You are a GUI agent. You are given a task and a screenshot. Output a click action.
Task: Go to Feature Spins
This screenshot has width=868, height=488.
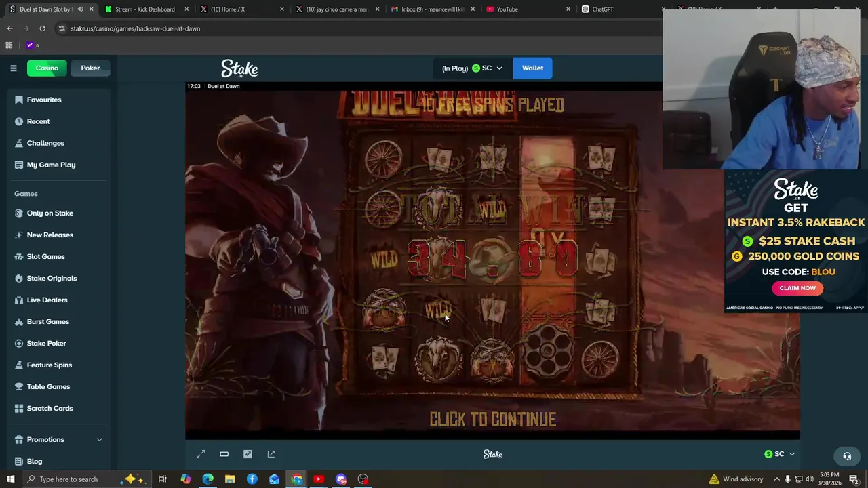pos(50,365)
